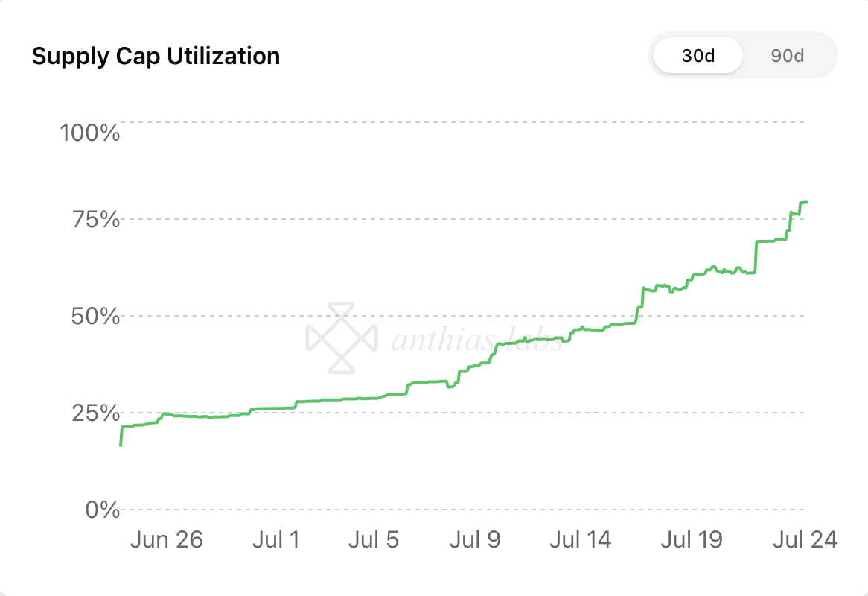Click the Jul 14 date label
The height and width of the screenshot is (596, 868).
[x=580, y=539]
